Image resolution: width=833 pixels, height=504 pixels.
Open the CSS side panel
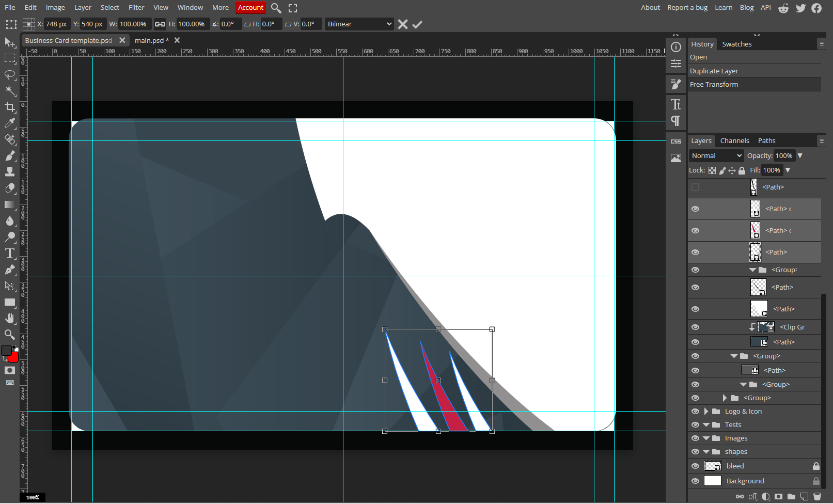676,141
